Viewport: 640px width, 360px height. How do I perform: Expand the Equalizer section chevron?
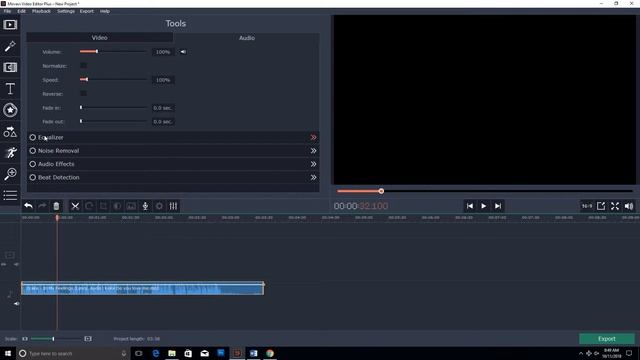[x=313, y=138]
